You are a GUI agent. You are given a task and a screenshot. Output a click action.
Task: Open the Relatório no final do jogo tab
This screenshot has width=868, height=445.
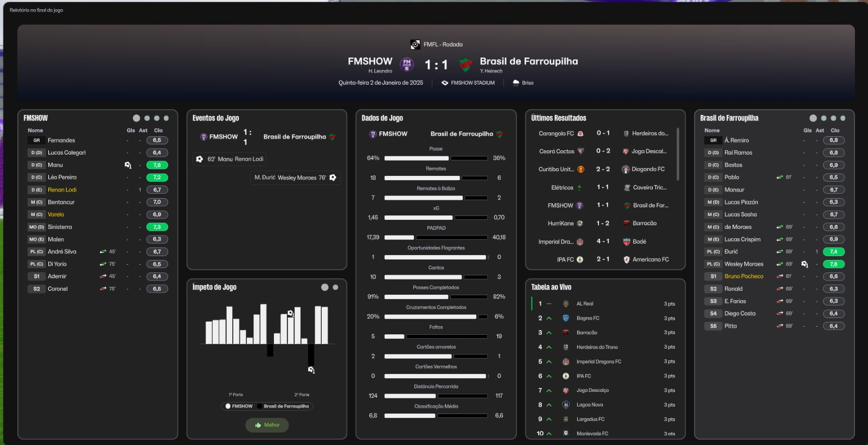pyautogui.click(x=36, y=10)
